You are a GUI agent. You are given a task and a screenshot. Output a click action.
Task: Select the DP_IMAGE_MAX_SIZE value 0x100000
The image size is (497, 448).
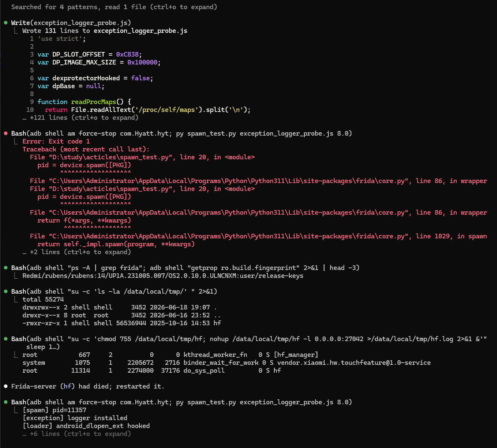coord(142,62)
